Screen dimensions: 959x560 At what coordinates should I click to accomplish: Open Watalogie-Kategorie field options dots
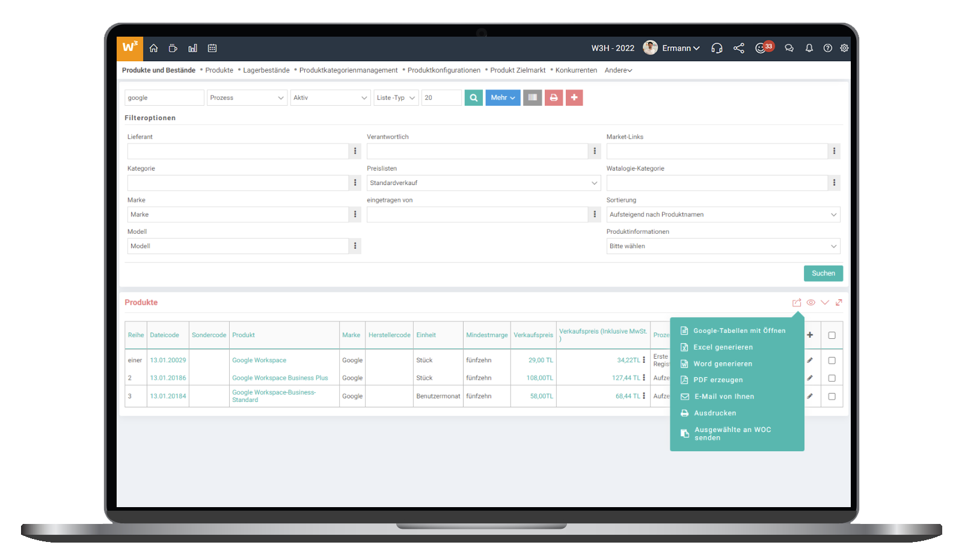point(834,183)
